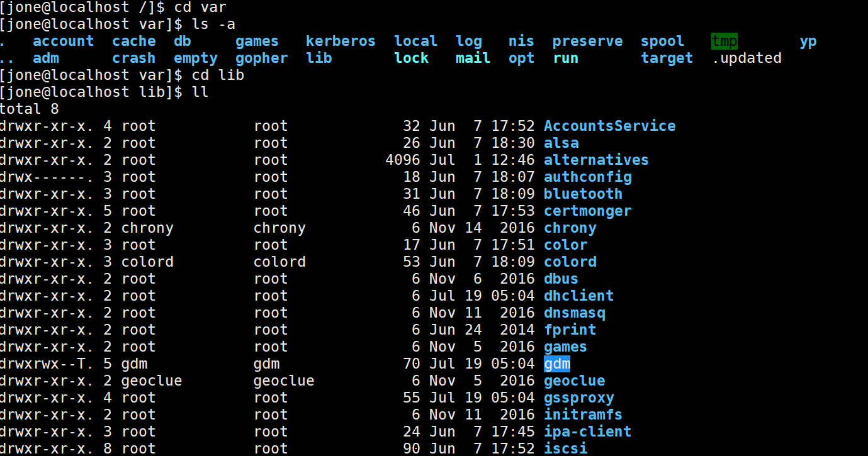The height and width of the screenshot is (456, 868).
Task: Click the alternatives directory in the listing
Action: [x=595, y=160]
